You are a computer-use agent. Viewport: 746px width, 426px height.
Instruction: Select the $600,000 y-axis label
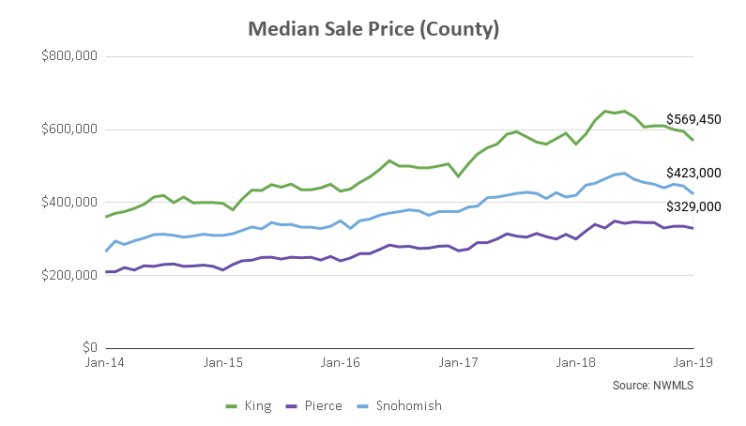(68, 129)
